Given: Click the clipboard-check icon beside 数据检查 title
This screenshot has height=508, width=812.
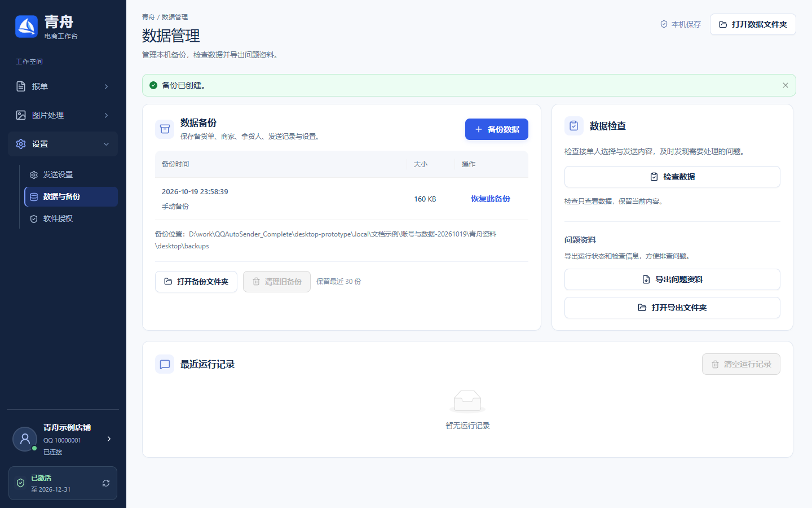Looking at the screenshot, I should [x=573, y=126].
